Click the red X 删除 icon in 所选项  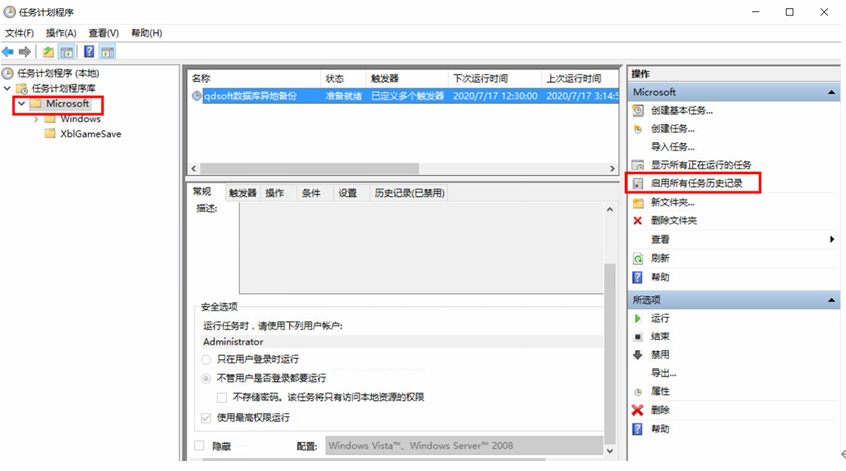(638, 410)
